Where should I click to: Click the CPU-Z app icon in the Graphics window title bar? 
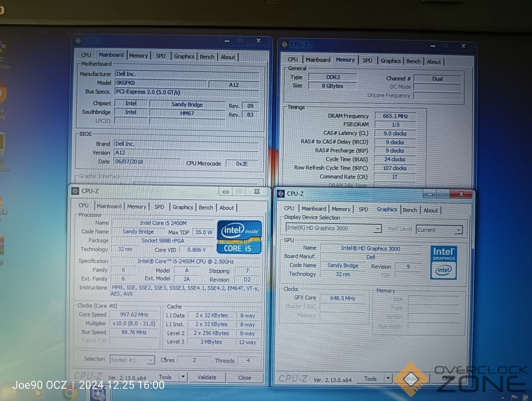[281, 193]
